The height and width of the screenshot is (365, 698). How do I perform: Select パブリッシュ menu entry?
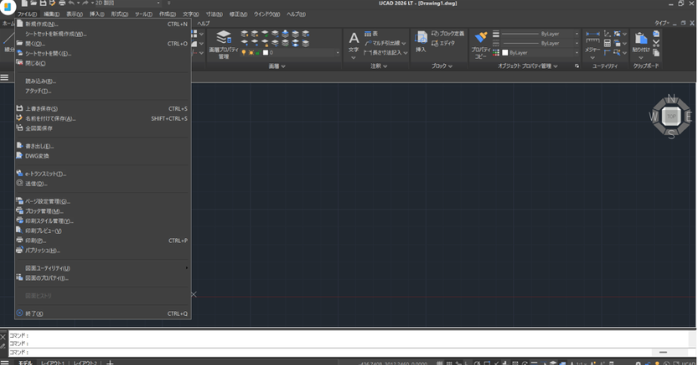103,250
